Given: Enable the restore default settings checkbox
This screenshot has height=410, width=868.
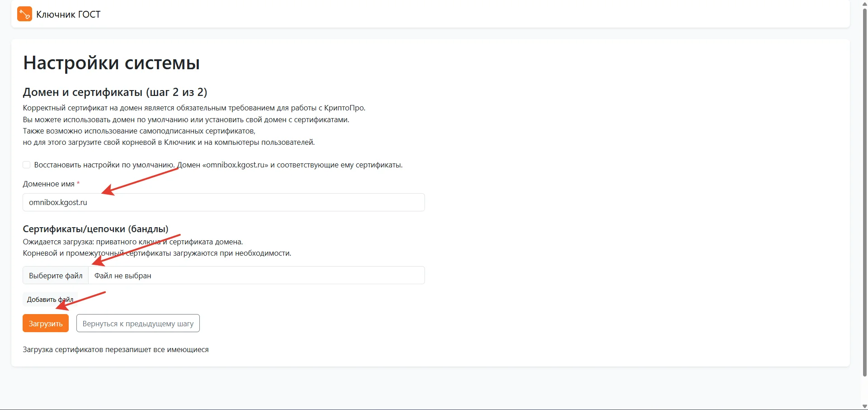Looking at the screenshot, I should click(x=27, y=165).
